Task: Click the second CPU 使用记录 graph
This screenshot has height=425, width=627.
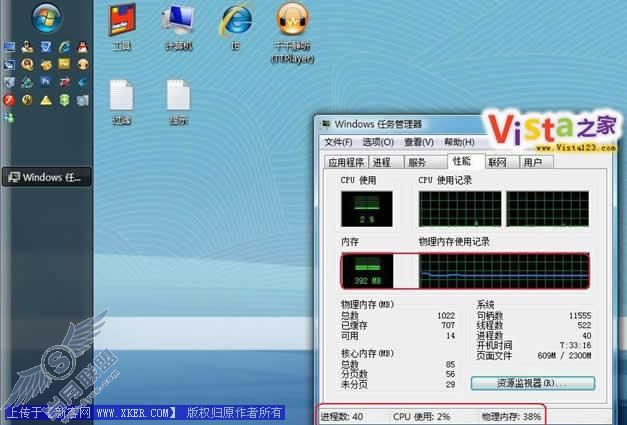Action: (547, 209)
